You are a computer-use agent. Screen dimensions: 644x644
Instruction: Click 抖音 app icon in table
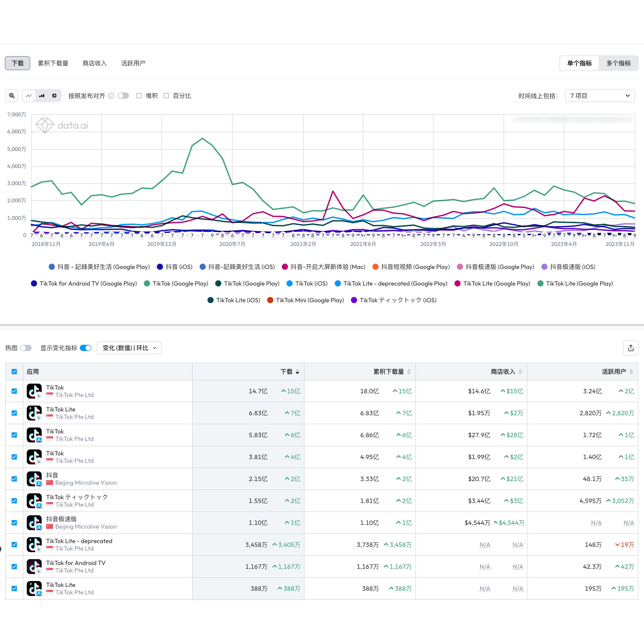point(34,479)
